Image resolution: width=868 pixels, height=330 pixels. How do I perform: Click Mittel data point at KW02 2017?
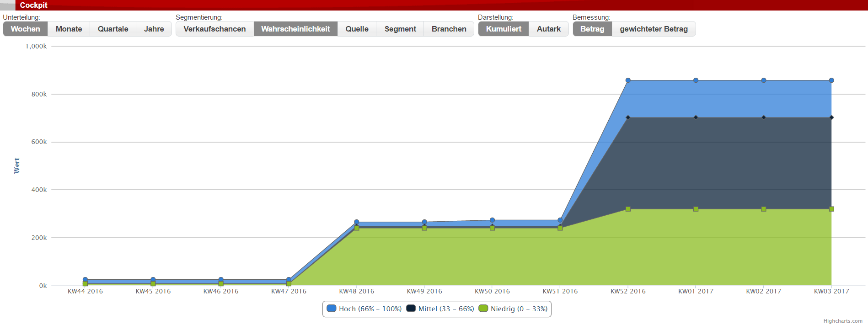point(764,117)
